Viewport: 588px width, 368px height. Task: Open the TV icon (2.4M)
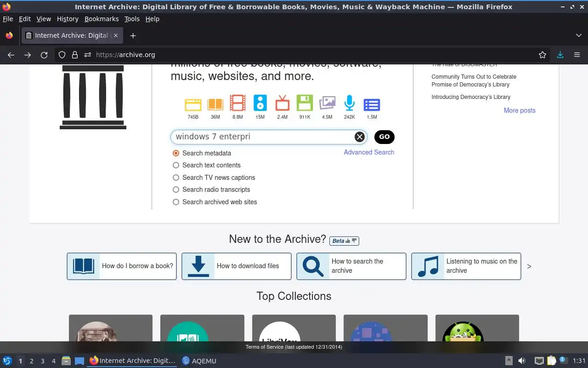click(283, 103)
